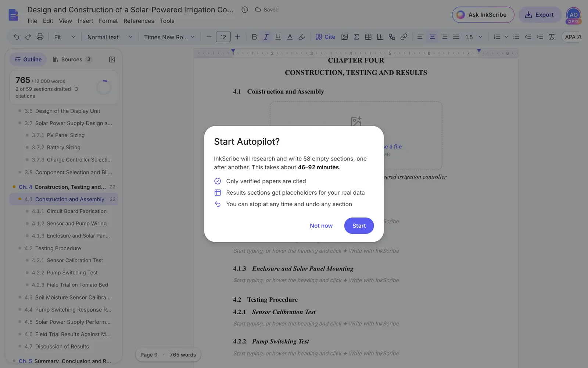Toggle bold formatting
The image size is (588, 368).
pos(254,37)
